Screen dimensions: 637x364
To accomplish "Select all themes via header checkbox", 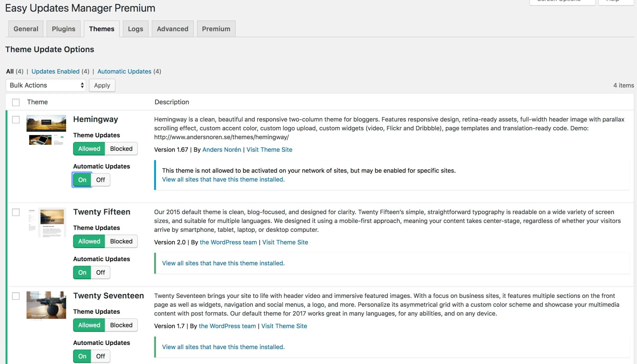I will [16, 102].
